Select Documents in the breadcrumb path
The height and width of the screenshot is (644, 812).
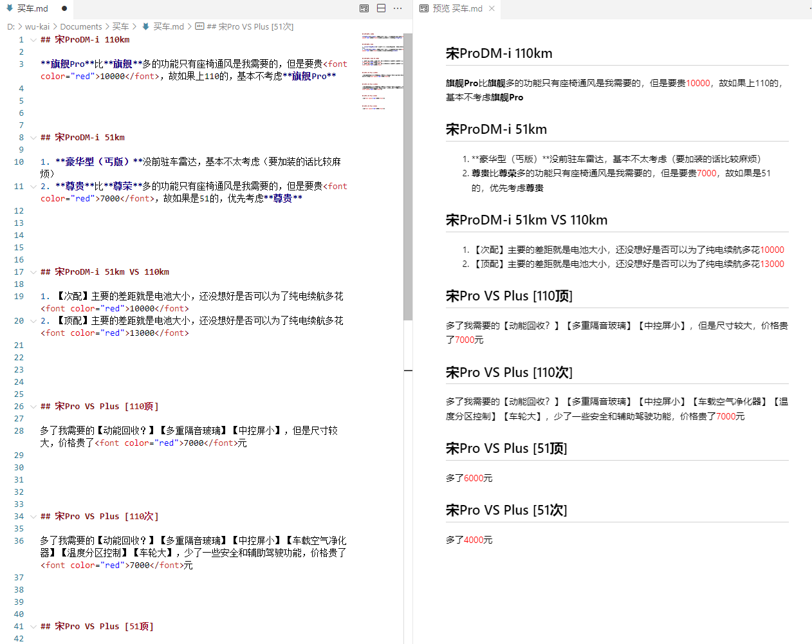[x=80, y=26]
